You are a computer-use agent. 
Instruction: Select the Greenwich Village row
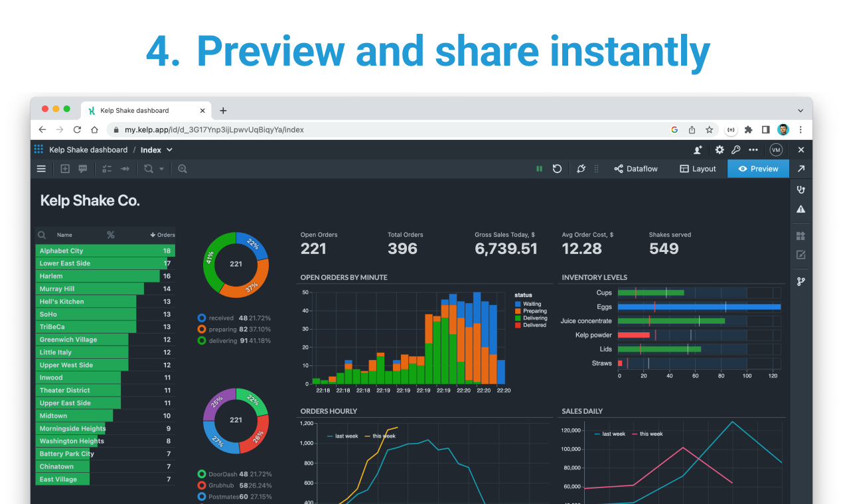tap(105, 340)
